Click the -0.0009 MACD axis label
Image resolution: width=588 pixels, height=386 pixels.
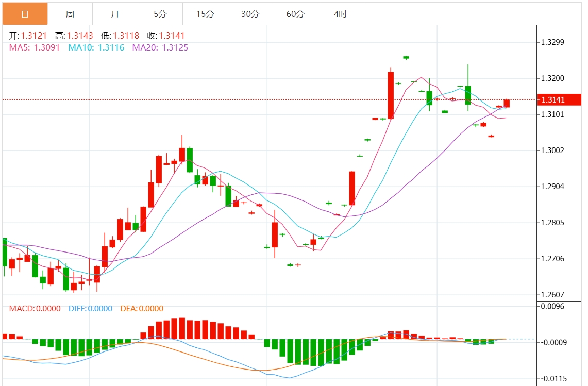[x=553, y=342]
